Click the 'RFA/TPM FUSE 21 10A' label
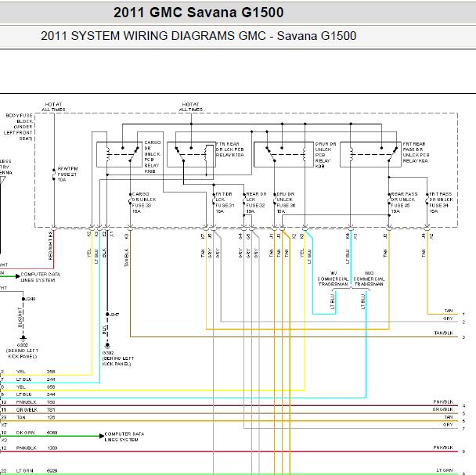476x475 pixels. tap(67, 175)
